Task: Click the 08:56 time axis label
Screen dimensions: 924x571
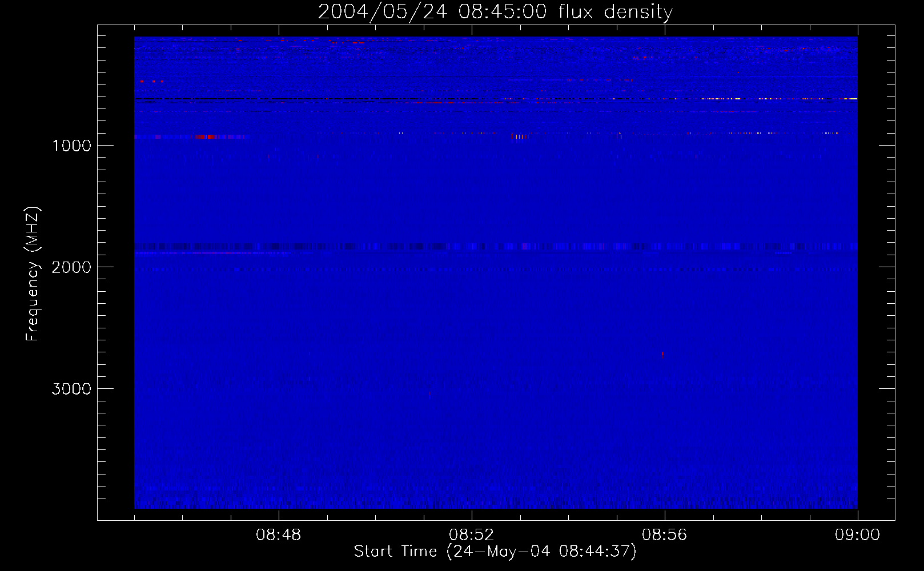Action: (x=665, y=535)
